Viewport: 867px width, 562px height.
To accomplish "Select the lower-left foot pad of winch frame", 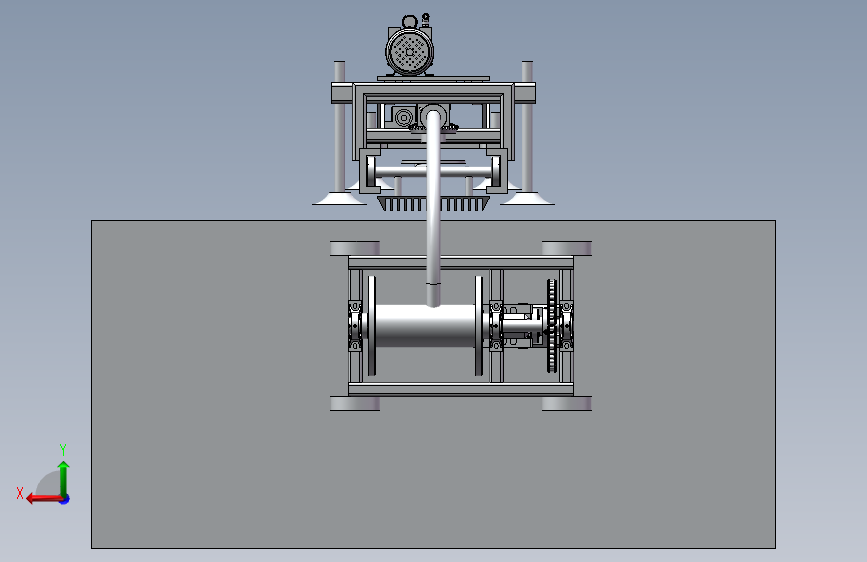I will (355, 403).
